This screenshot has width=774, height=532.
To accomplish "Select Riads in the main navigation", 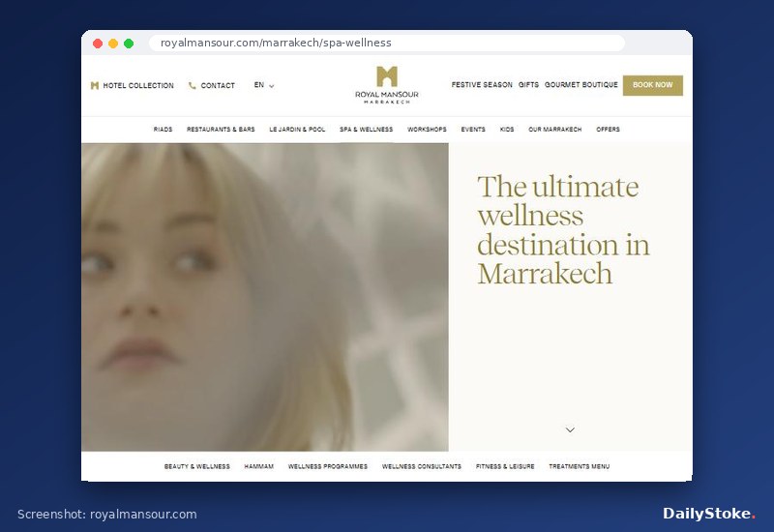I will tap(163, 130).
